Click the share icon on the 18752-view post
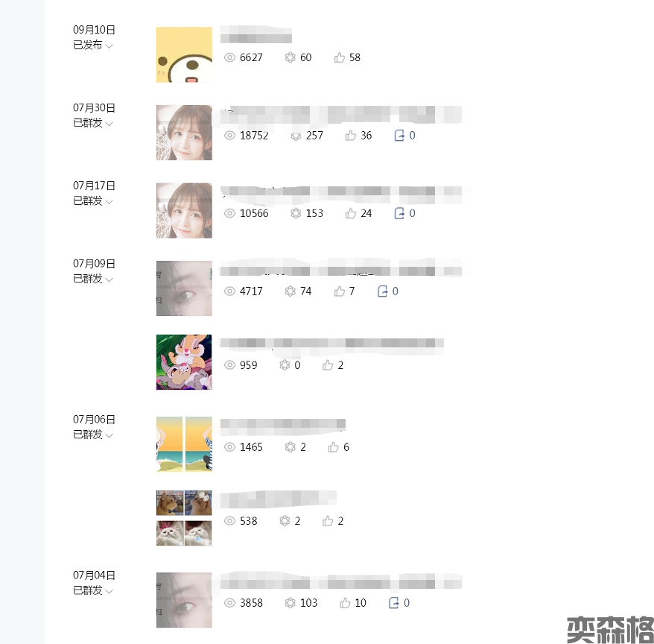 [399, 135]
